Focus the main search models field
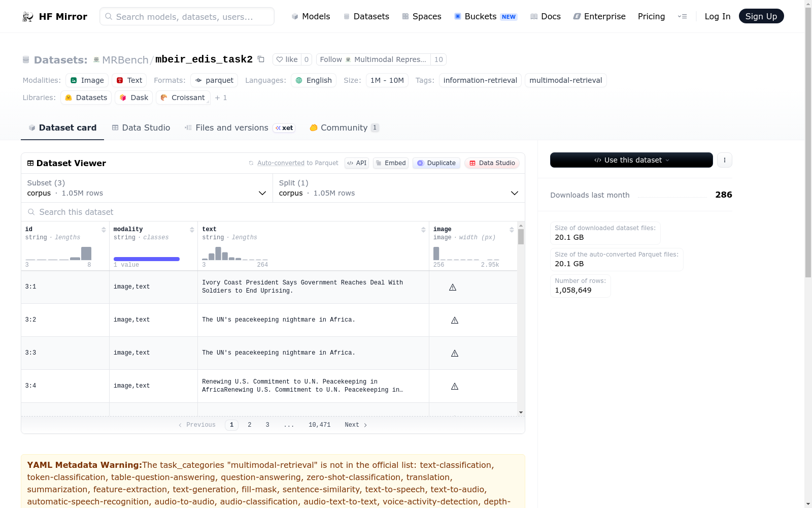This screenshot has height=508, width=812. point(187,16)
